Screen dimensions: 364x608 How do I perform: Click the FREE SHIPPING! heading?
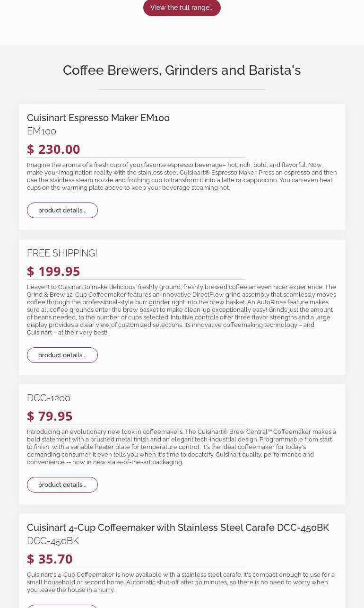62,253
